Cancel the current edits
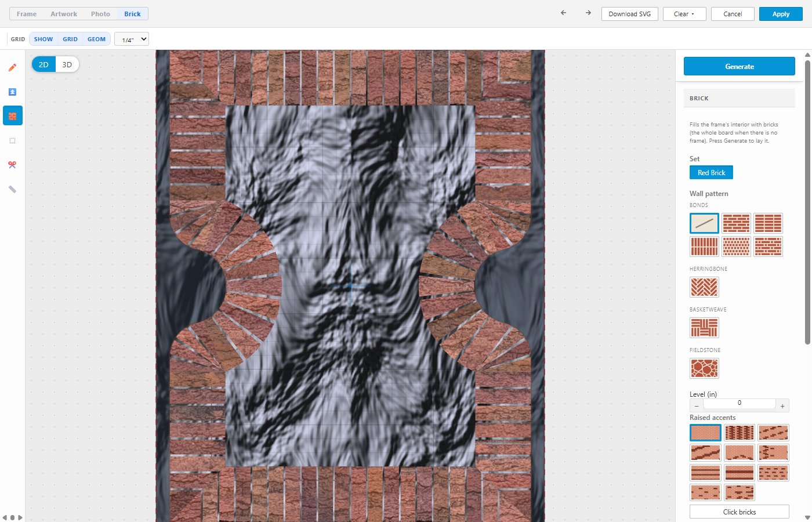The width and height of the screenshot is (812, 522). click(x=733, y=14)
